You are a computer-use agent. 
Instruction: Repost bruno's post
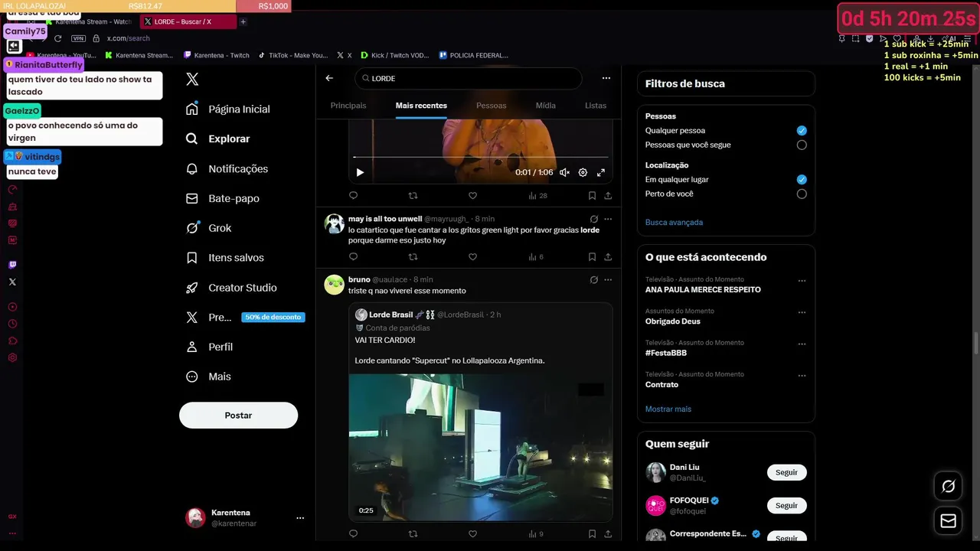point(413,534)
